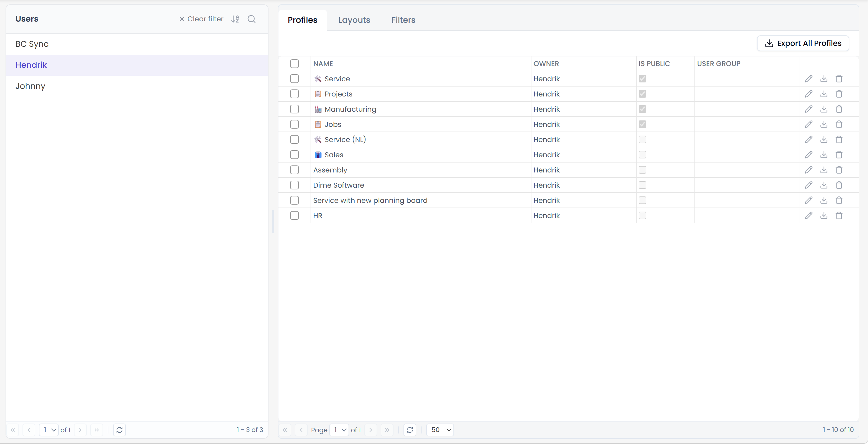Switch to the Filters tab
Viewport: 868px width, 444px height.
403,20
